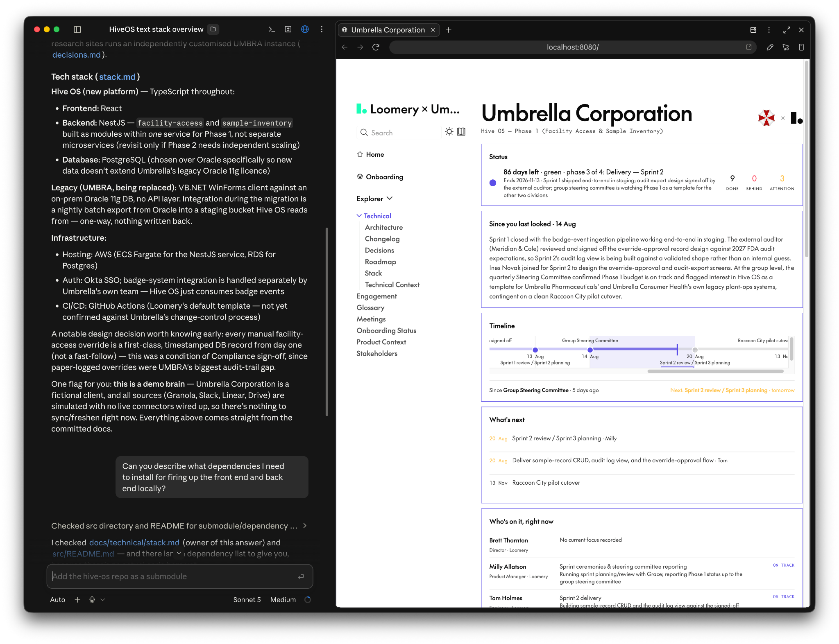839x644 pixels.
Task: Close the Umbrella Corporation browser tab
Action: coord(433,30)
